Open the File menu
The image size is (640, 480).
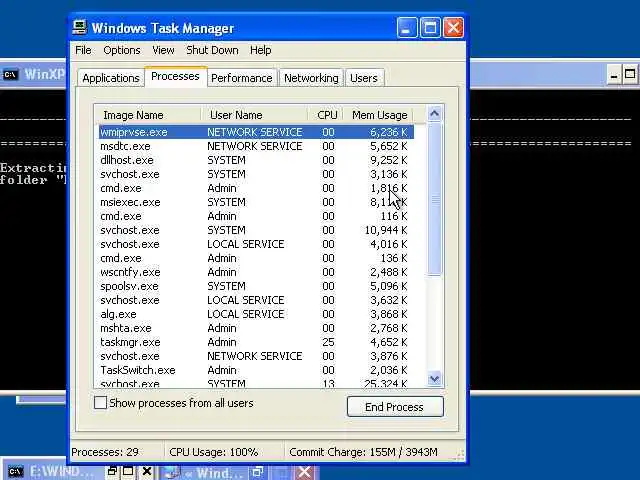coord(83,50)
